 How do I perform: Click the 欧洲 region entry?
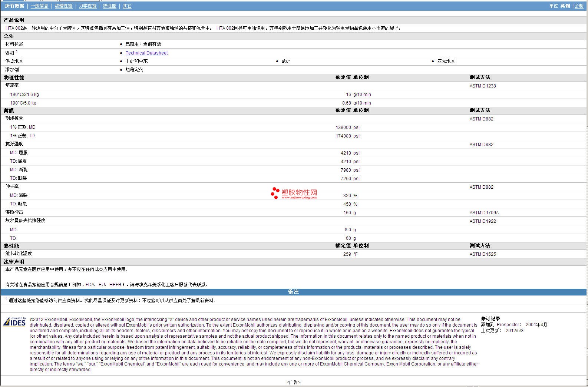(x=286, y=61)
